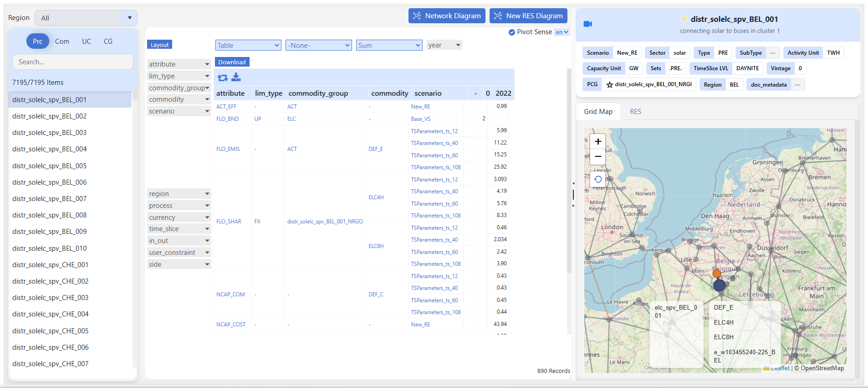Click the FLO_BND attribute link

[x=227, y=119]
